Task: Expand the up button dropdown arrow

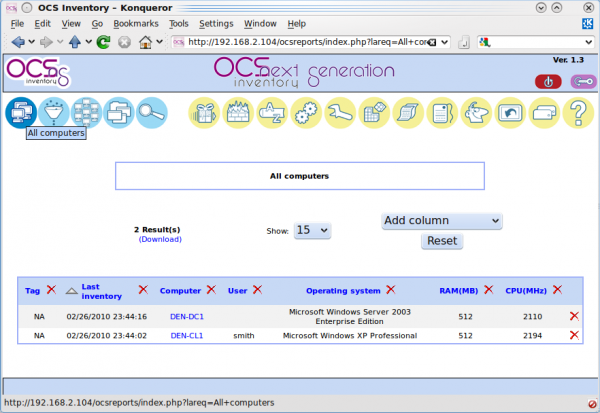Action: (x=88, y=42)
